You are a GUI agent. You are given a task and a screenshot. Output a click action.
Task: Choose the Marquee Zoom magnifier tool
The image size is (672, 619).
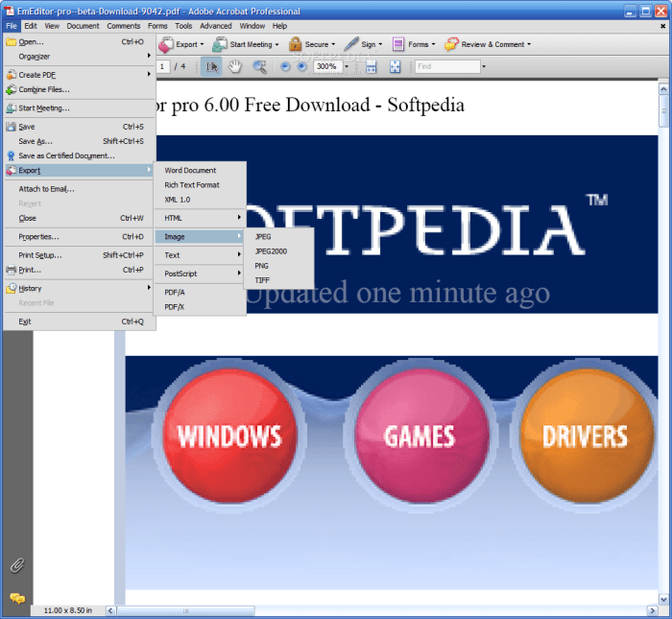coord(259,66)
